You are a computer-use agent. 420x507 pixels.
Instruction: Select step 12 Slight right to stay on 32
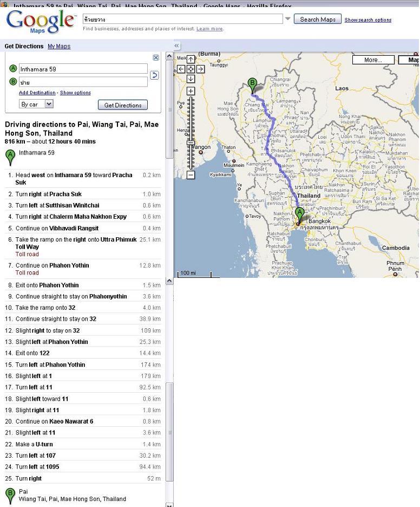83,330
